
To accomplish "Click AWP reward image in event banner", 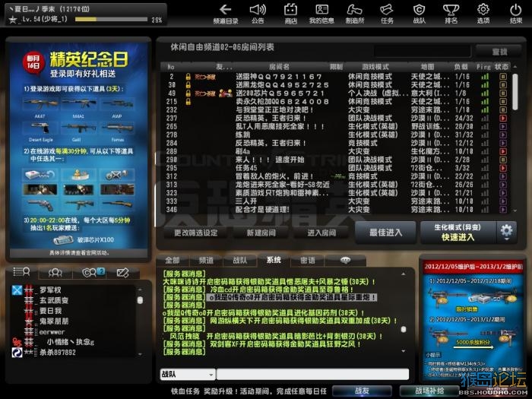I will (x=117, y=104).
